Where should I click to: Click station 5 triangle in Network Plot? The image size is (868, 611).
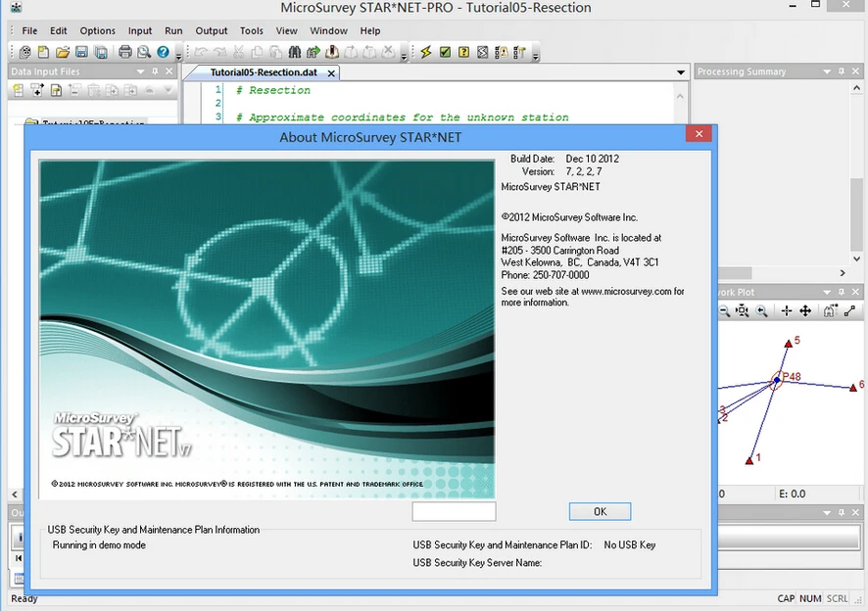coord(789,344)
